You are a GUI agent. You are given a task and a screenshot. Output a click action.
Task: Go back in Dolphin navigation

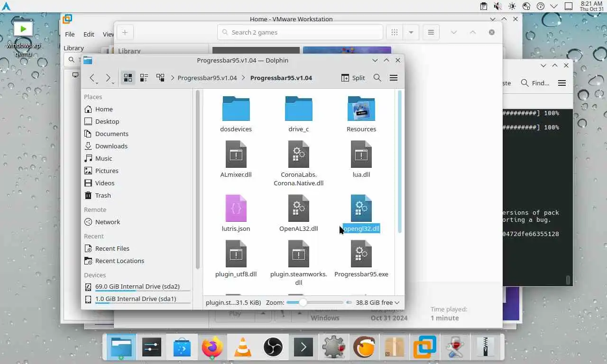92,78
